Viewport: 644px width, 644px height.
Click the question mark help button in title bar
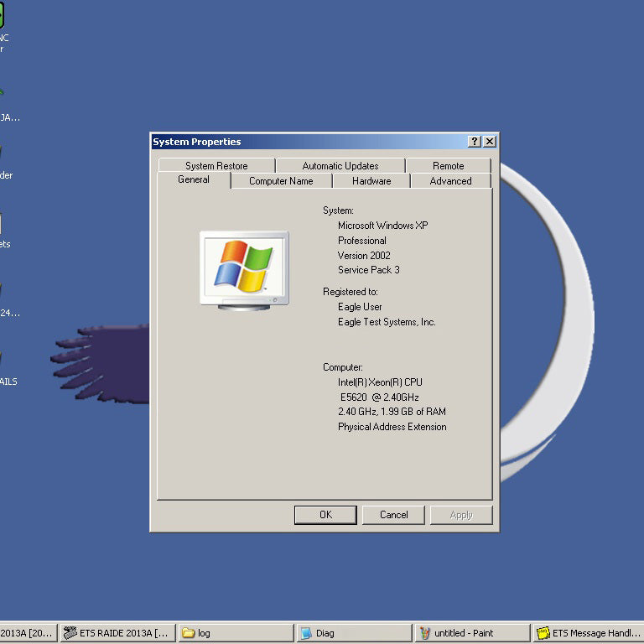(475, 142)
